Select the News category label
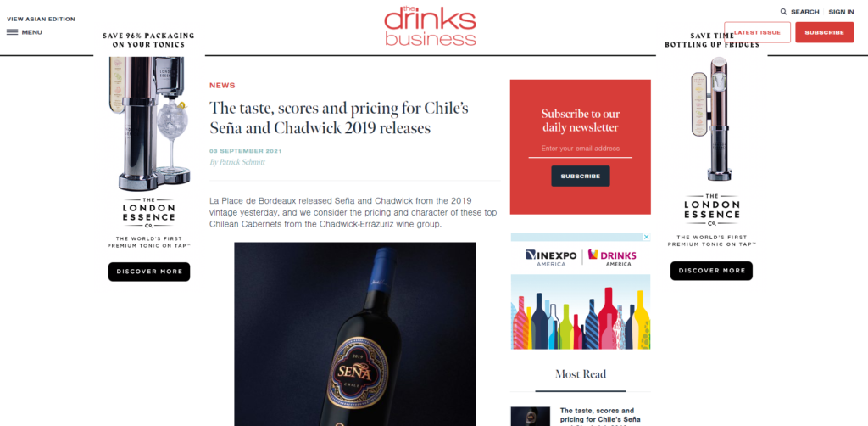This screenshot has width=868, height=426. (222, 86)
